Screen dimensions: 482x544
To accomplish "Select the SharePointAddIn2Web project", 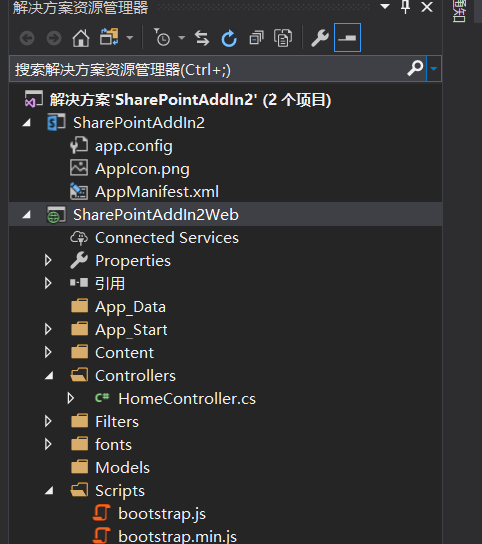I will coord(156,215).
